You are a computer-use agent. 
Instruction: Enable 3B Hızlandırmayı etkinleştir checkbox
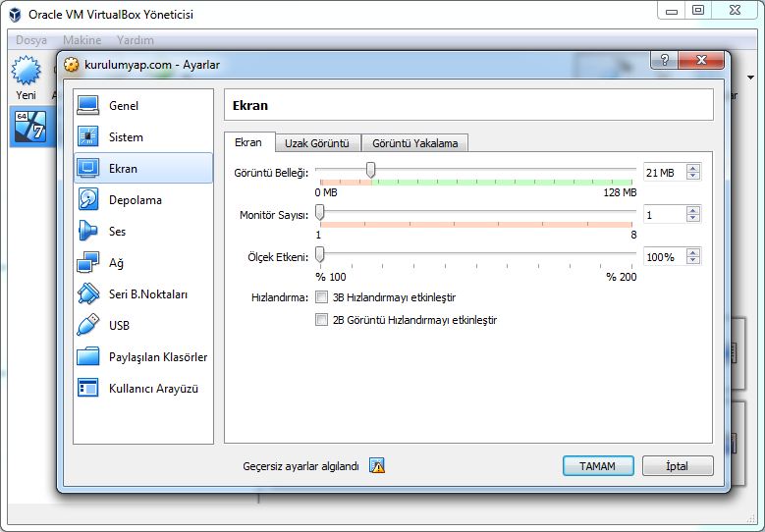pos(321,297)
